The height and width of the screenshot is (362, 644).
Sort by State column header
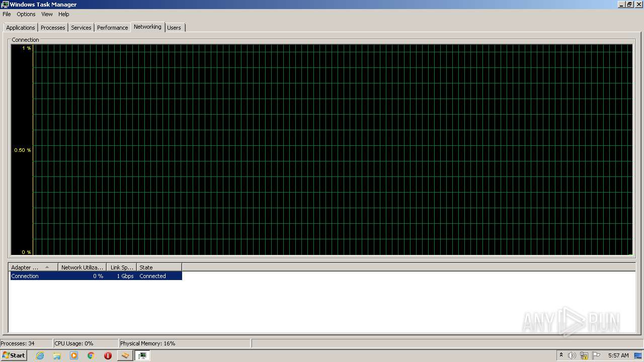pos(159,267)
